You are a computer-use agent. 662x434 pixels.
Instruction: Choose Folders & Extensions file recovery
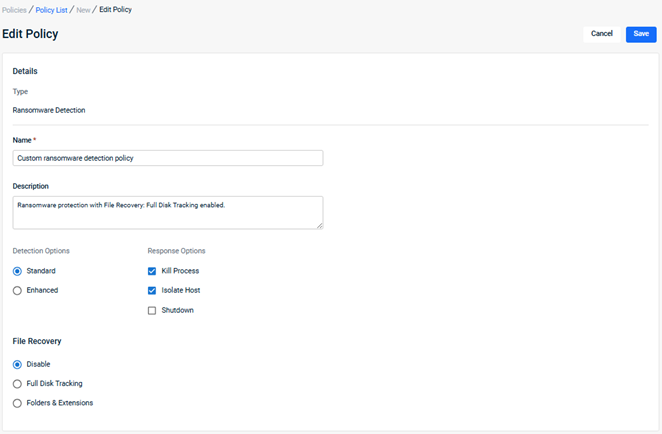click(x=17, y=403)
